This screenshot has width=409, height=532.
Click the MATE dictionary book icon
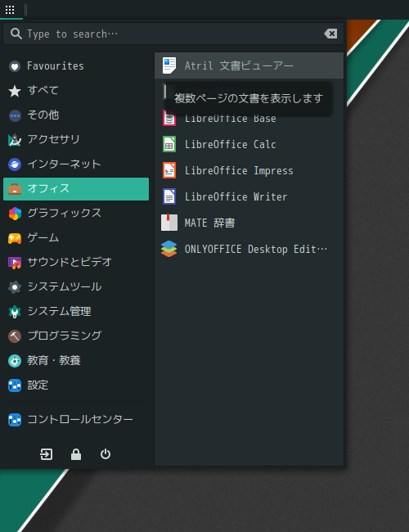coord(169,223)
